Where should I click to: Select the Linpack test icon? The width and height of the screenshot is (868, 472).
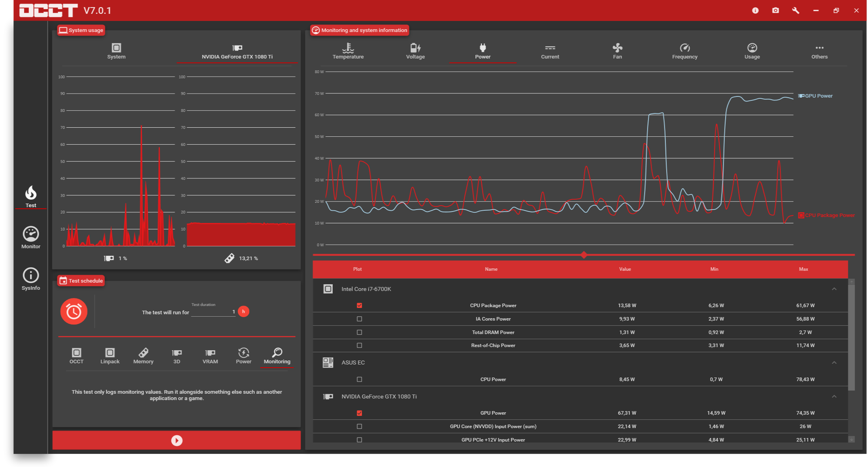(x=110, y=355)
